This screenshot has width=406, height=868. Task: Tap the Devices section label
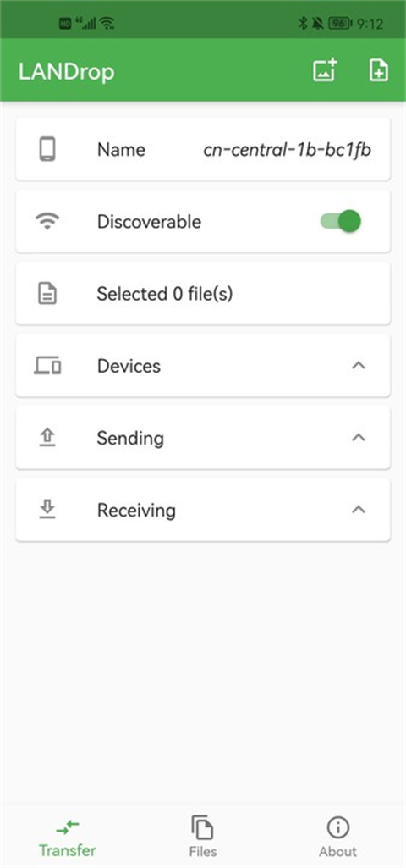[x=129, y=366]
